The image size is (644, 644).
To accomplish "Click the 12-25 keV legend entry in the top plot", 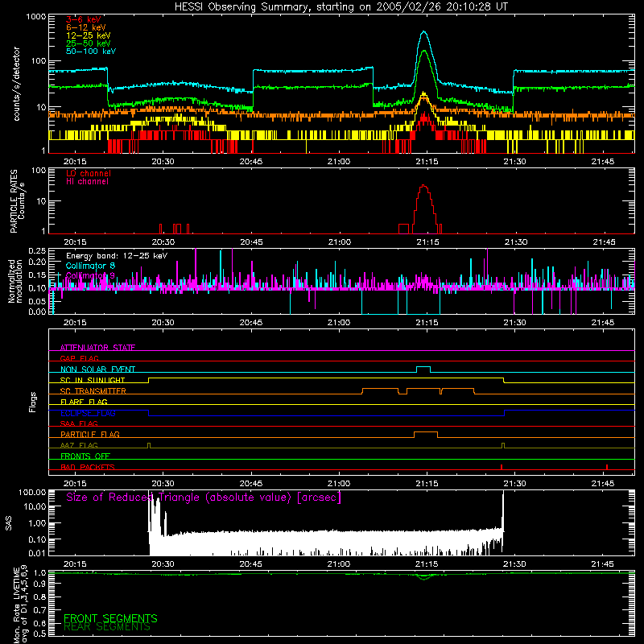I will click(x=89, y=35).
